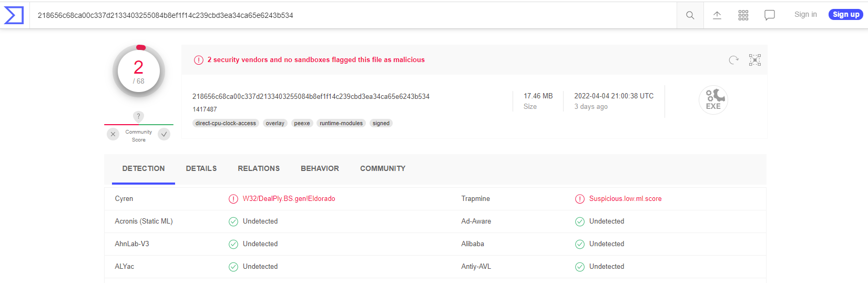Open the similarity graph icon
The height and width of the screenshot is (283, 868).
pos(755,60)
